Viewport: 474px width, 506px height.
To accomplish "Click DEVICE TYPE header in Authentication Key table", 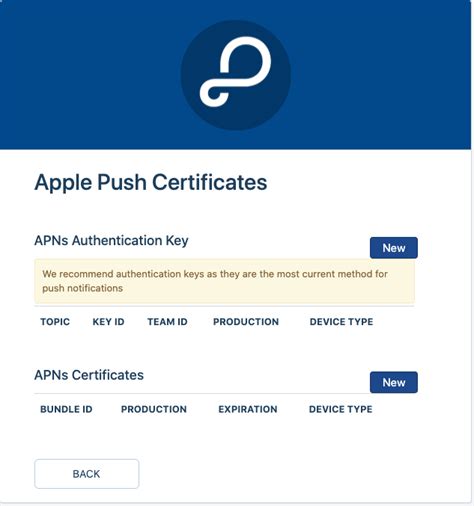I will point(341,322).
